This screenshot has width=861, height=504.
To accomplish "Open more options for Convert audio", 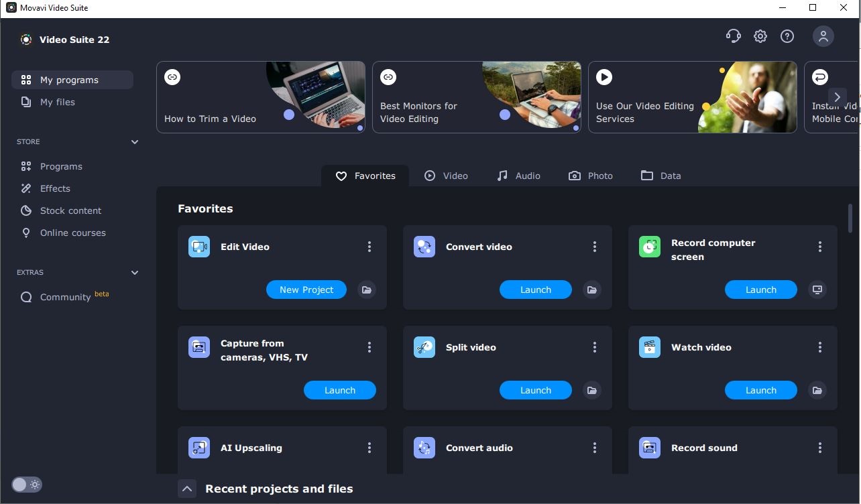I will pyautogui.click(x=595, y=448).
